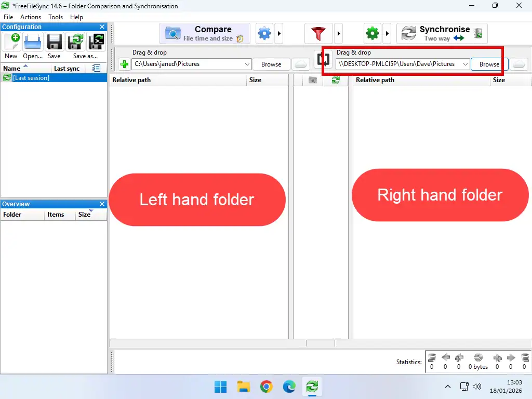Image resolution: width=532 pixels, height=399 pixels.
Task: Browse for the left hand folder
Action: tap(271, 64)
